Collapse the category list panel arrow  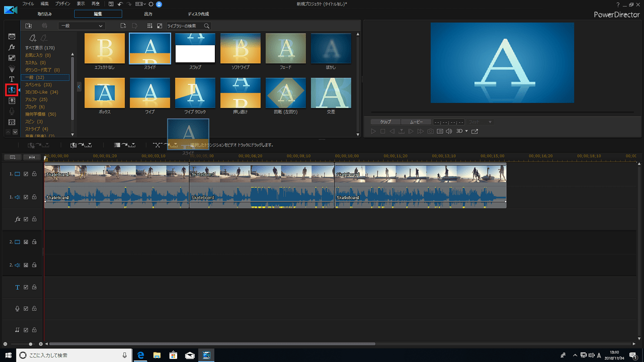pyautogui.click(x=79, y=87)
